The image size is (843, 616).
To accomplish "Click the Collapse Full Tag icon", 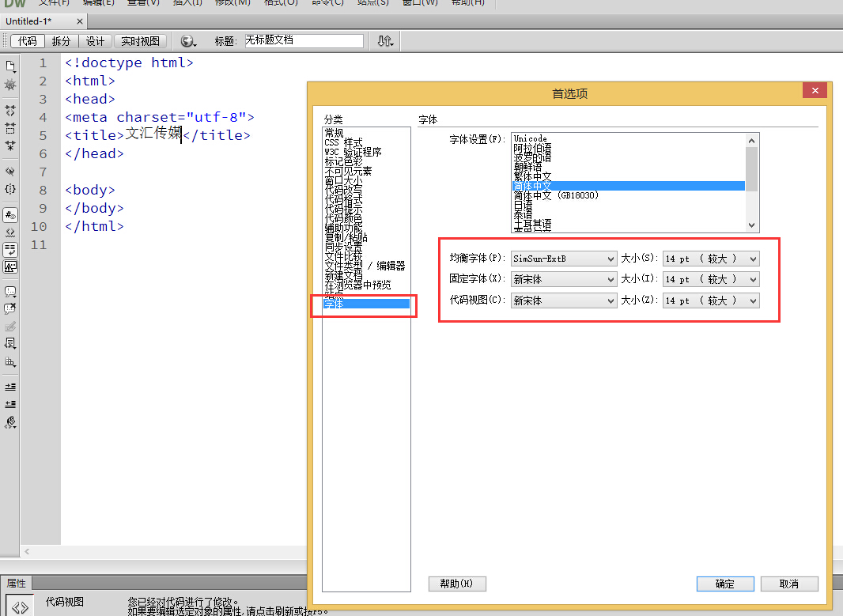I will click(x=10, y=111).
